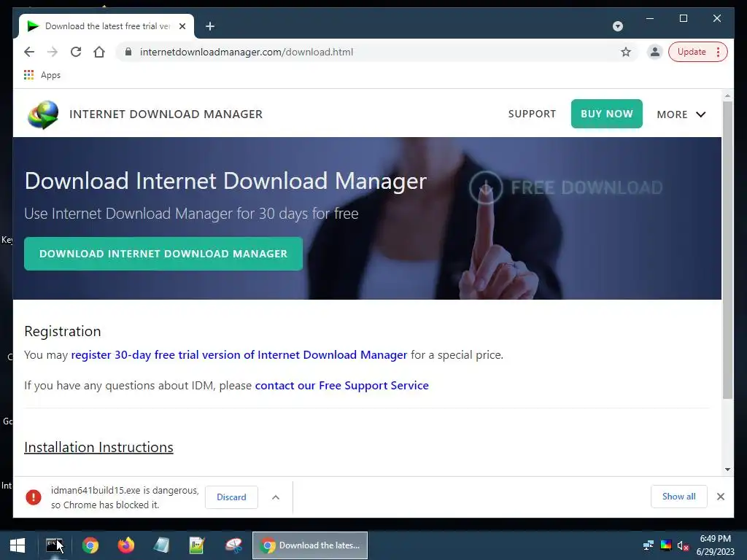Open the Windows Start menu
The width and height of the screenshot is (747, 560).
(x=18, y=545)
